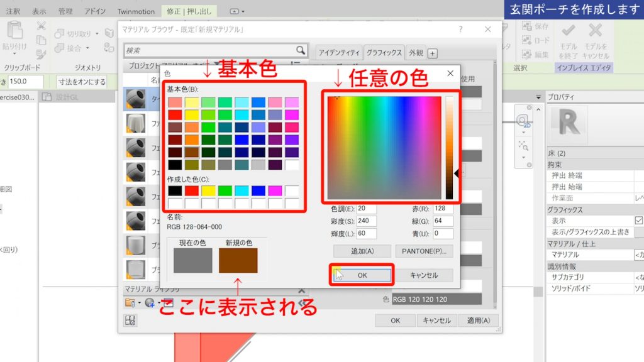Expand the Cut tool dropdown arrow
Viewport: 644px width, 362px height.
coord(97,33)
